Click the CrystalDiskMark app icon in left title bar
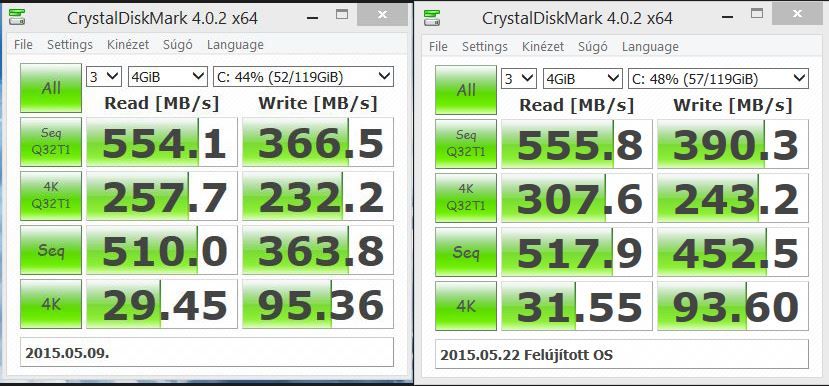Viewport: 829px width, 386px height. (17, 16)
